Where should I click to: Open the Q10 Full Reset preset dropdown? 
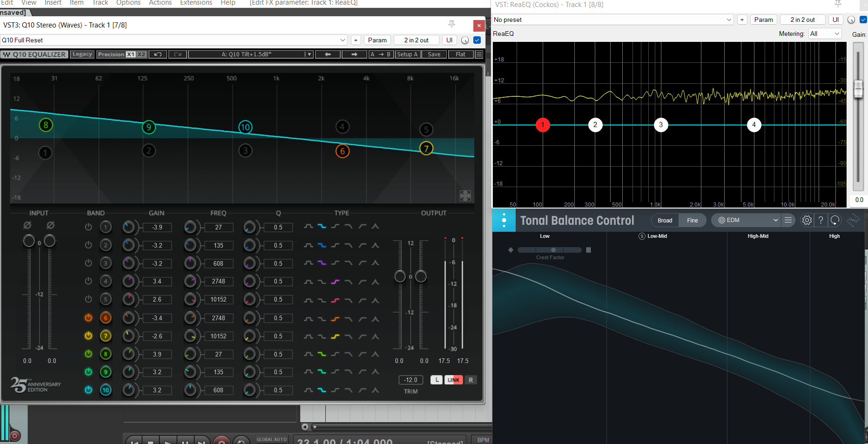coord(174,40)
